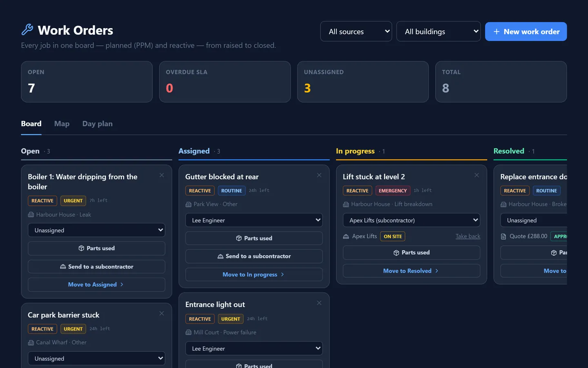This screenshot has height=368, width=588.
Task: Click the Unassigned stat card showing 3
Action: tap(363, 82)
